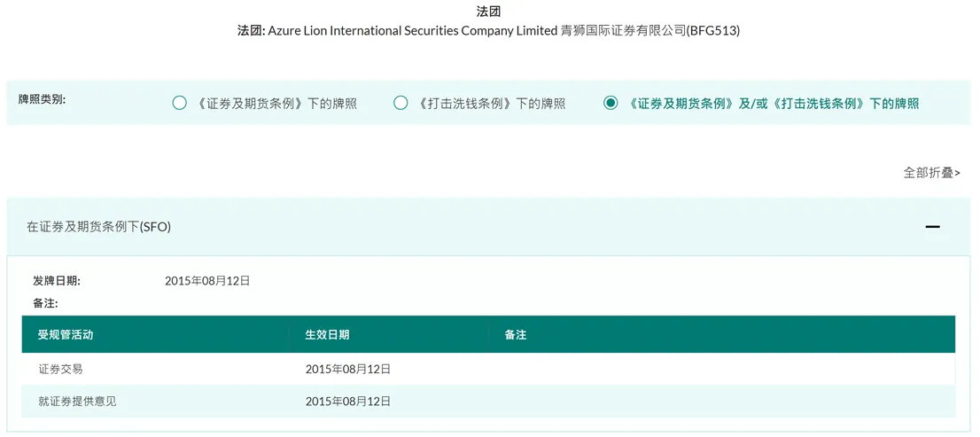
Task: Select the 证券交易 activity row
Action: 488,369
